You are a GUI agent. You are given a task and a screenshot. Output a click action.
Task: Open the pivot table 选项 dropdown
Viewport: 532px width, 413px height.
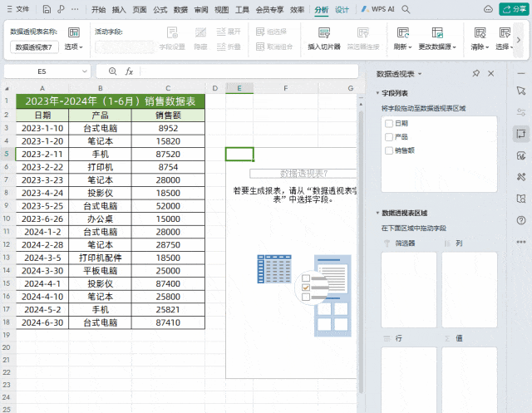point(74,47)
